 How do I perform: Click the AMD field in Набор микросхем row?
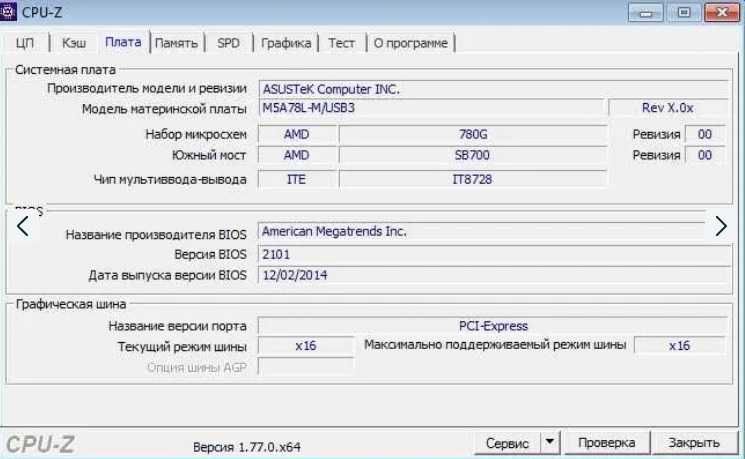pos(297,134)
